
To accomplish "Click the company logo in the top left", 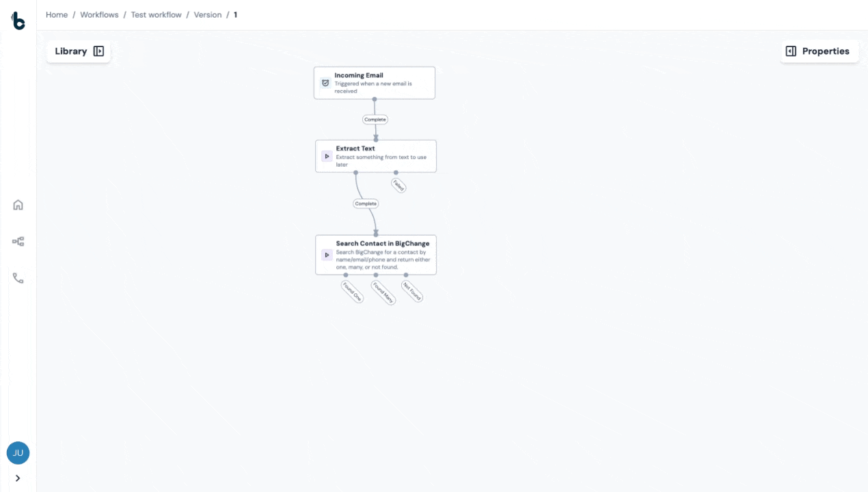I will pos(18,20).
